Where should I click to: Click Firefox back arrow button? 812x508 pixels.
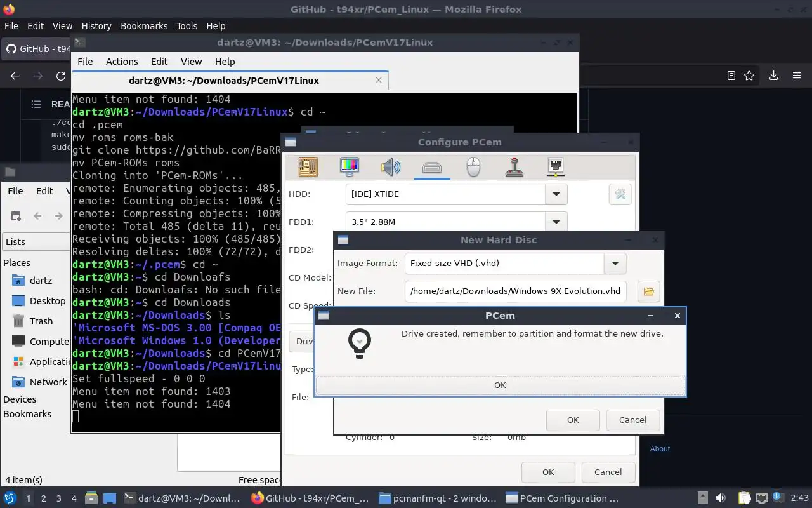pos(15,76)
